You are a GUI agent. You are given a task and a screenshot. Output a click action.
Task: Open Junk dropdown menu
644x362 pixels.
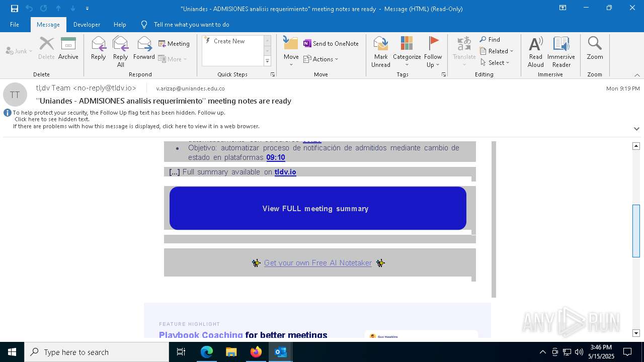[19, 51]
